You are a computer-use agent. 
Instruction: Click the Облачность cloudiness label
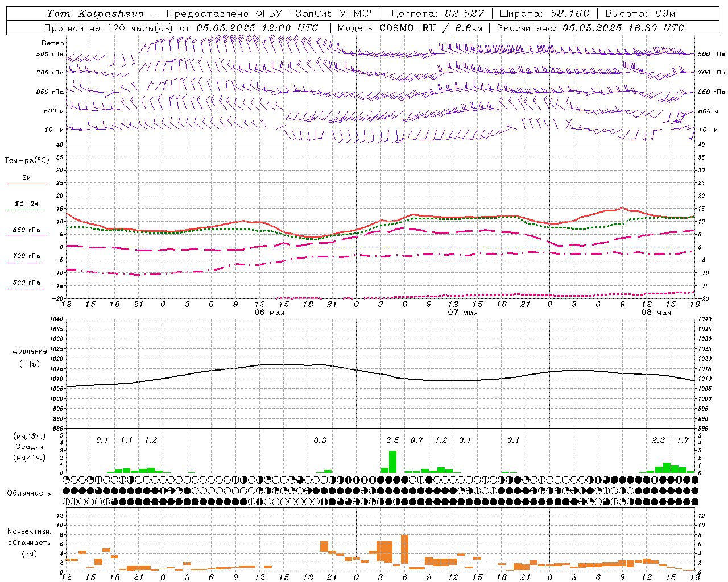[29, 493]
